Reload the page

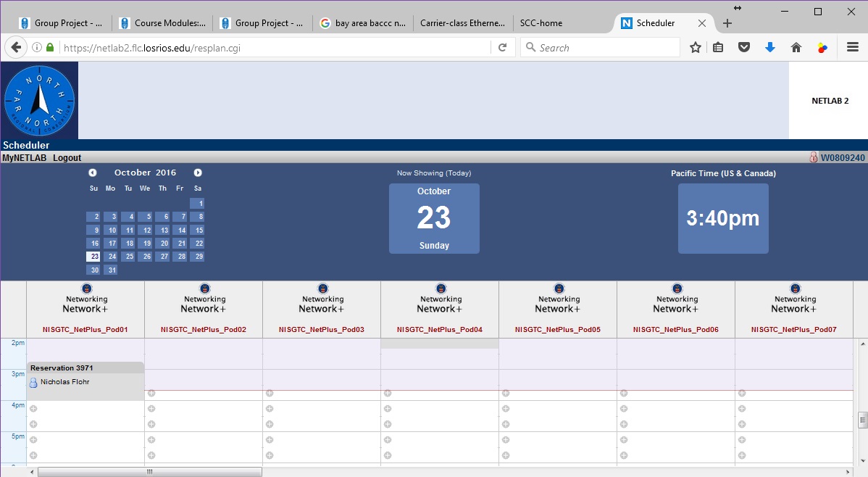[502, 48]
